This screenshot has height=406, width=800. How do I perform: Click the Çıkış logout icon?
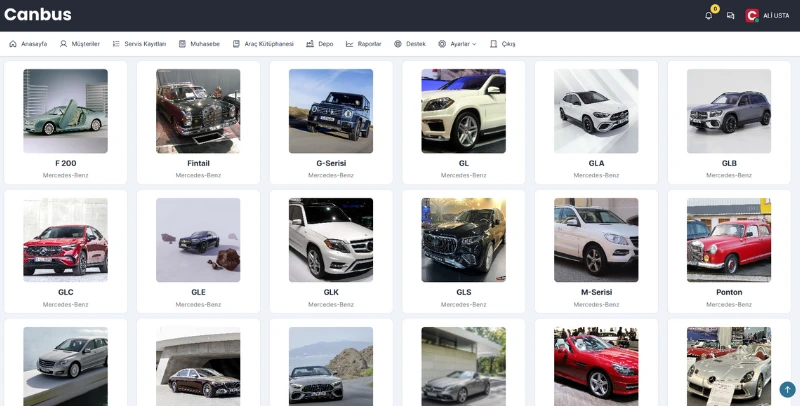(493, 44)
